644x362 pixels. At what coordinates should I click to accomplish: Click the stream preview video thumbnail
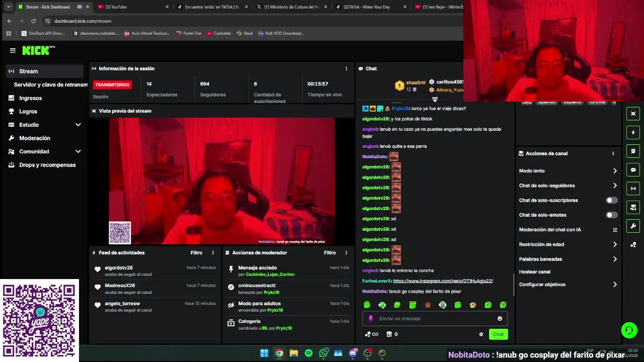tap(222, 181)
